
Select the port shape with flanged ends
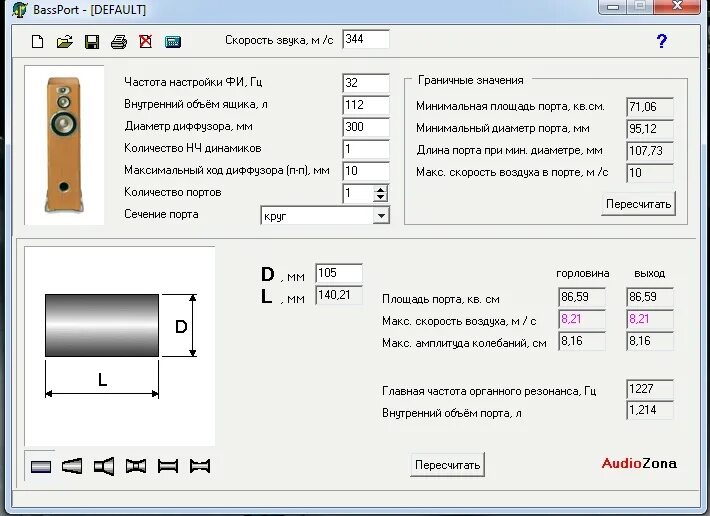point(168,466)
